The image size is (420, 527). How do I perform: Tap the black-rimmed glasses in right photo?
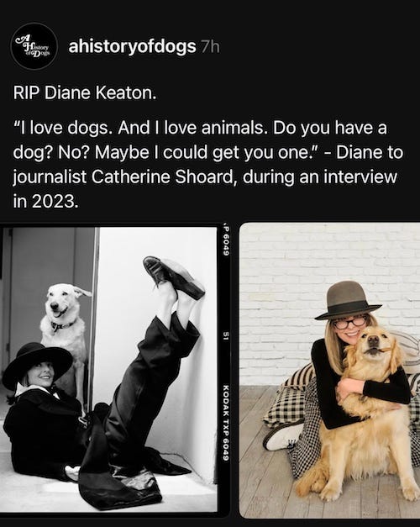pos(349,323)
